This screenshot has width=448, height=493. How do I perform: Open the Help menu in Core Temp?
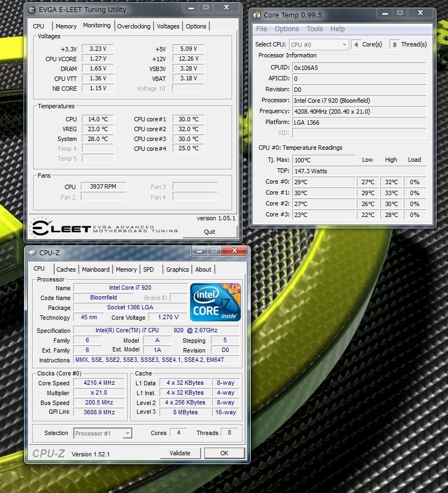pyautogui.click(x=338, y=29)
